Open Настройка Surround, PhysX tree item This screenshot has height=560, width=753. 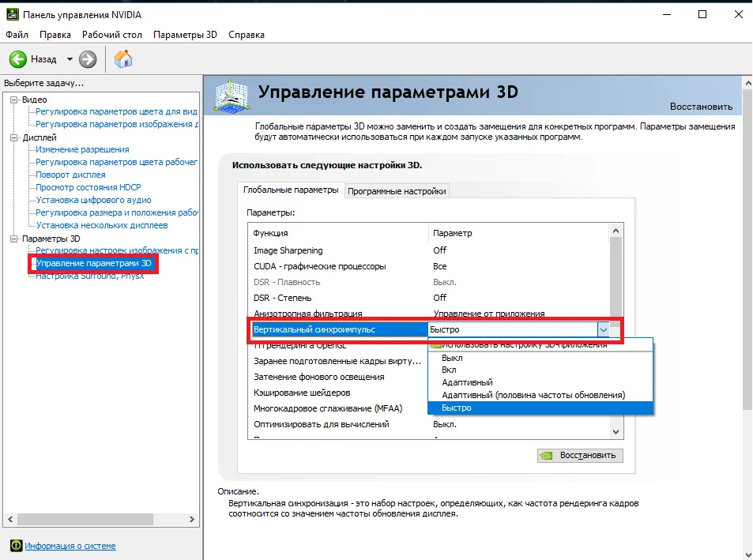90,276
